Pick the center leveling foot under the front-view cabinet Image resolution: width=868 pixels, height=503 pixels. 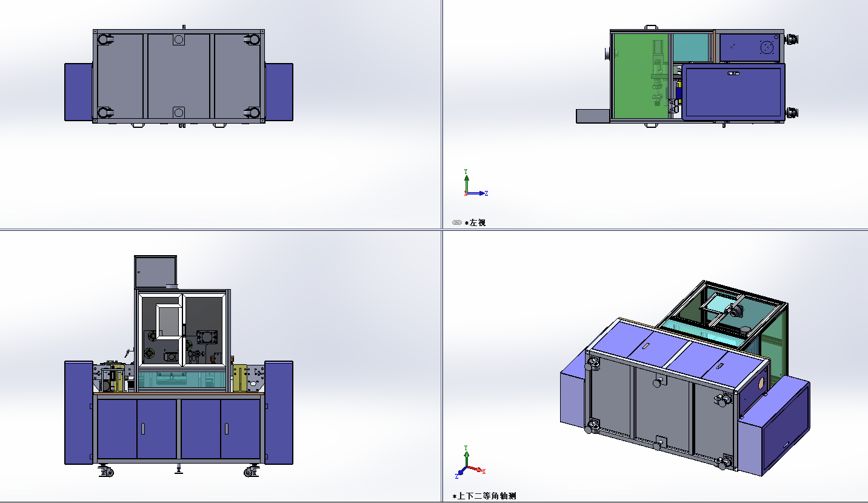coord(179,468)
